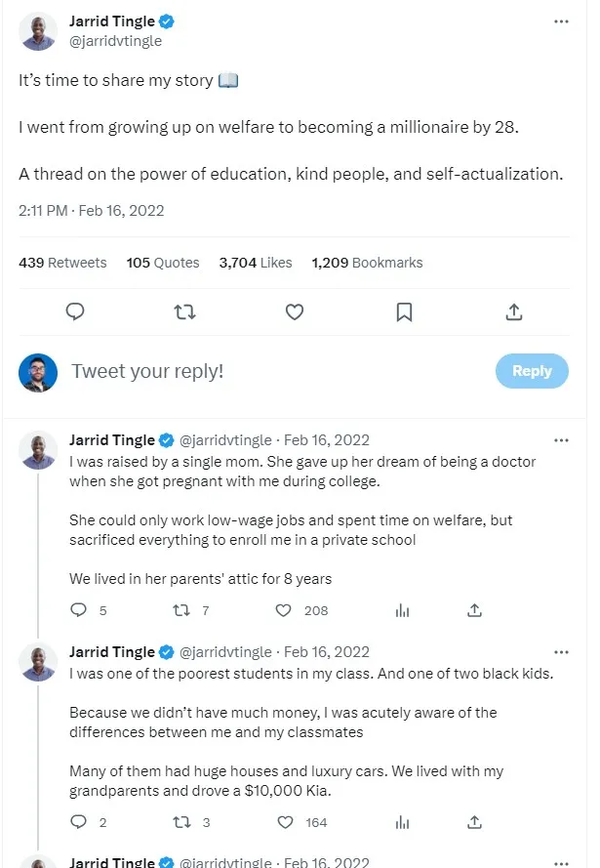Screen dimensions: 600x868
Task: Open Jarrid Tingle's profile picture
Action: tap(37, 31)
